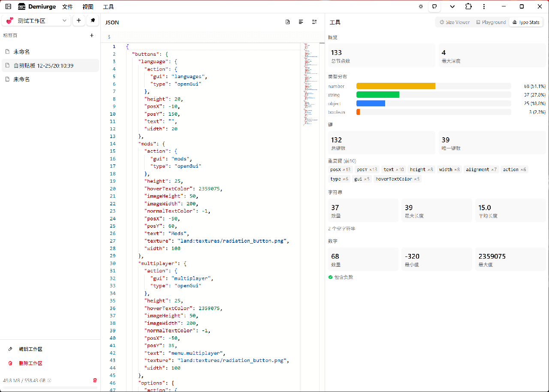
Task: Open the puzzle-piece extensions icon
Action: tap(468, 6)
